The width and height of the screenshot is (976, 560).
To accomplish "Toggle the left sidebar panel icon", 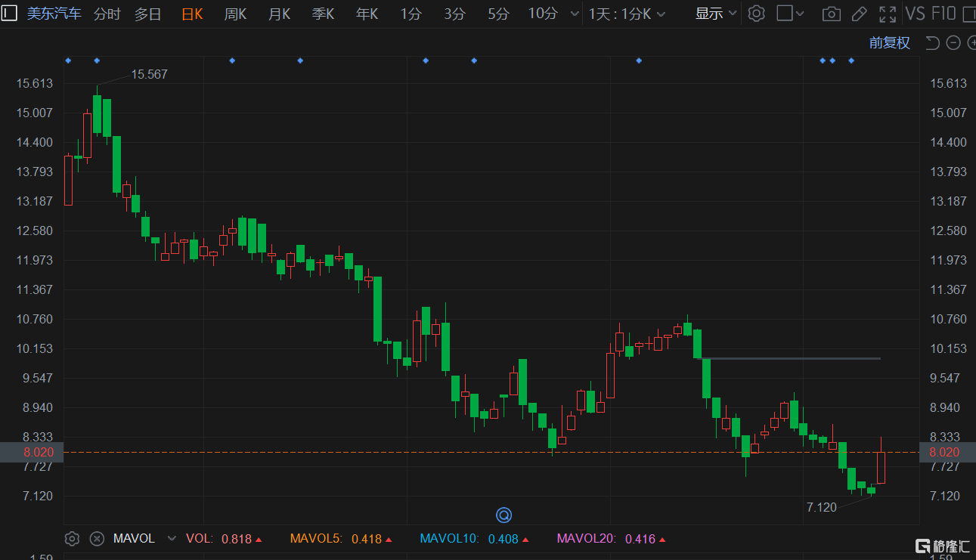I will (9, 13).
